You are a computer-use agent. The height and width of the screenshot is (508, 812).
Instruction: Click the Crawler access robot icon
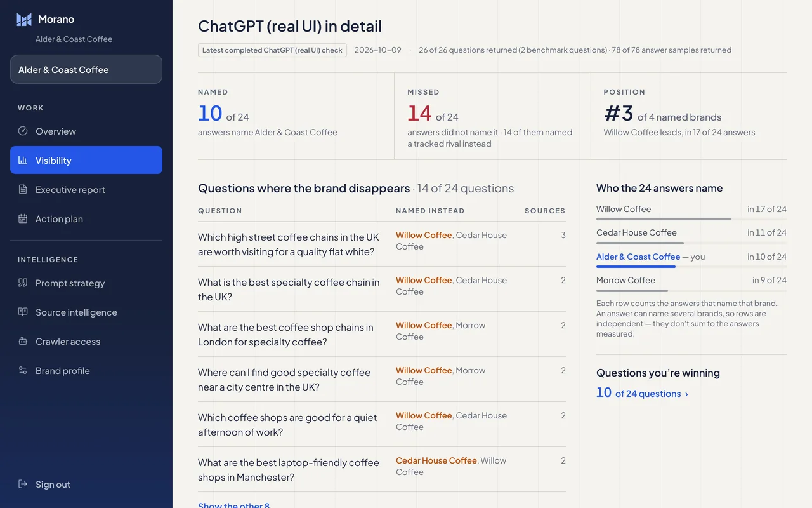23,342
